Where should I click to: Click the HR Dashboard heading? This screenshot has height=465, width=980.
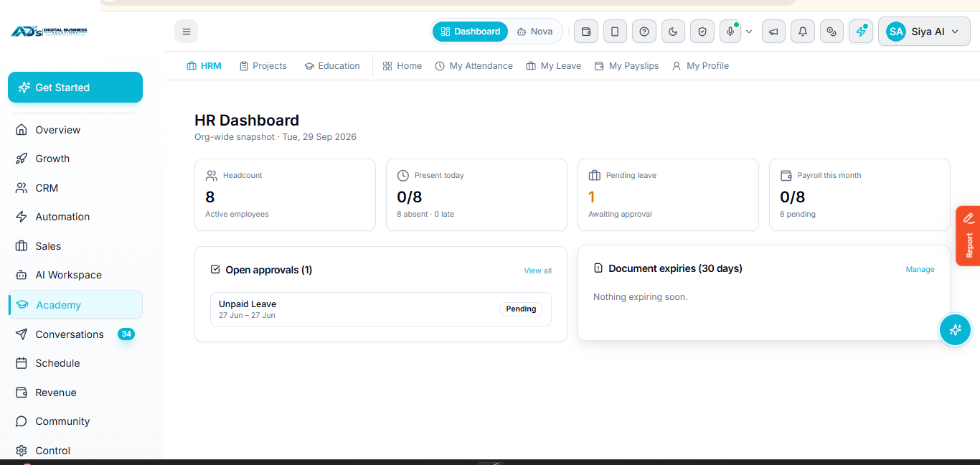point(247,121)
